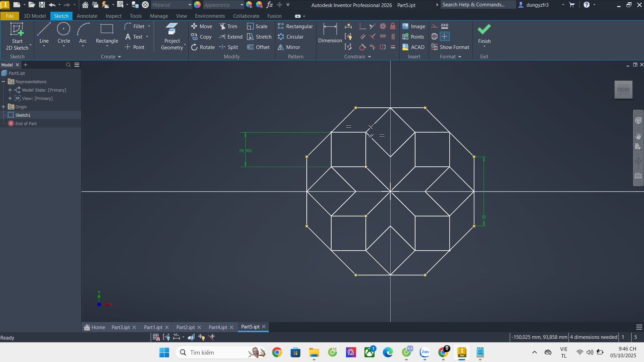Image resolution: width=644 pixels, height=362 pixels.
Task: Open the Part3.ipt document tab
Action: [120, 327]
